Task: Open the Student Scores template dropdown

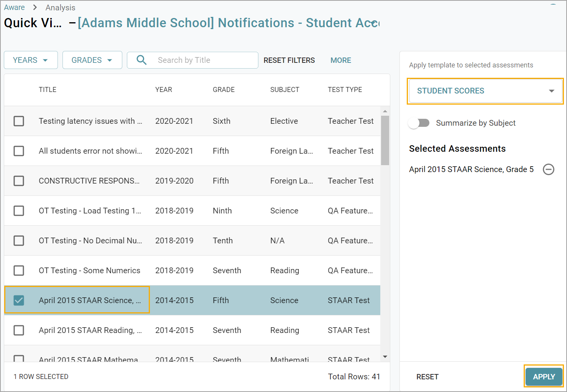Action: (x=485, y=91)
